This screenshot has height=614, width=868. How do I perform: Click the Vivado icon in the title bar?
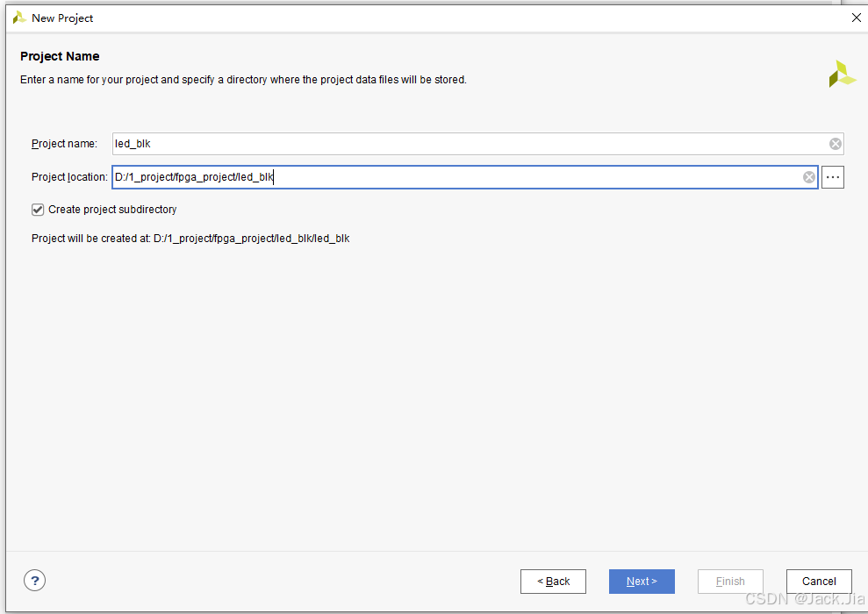[19, 18]
